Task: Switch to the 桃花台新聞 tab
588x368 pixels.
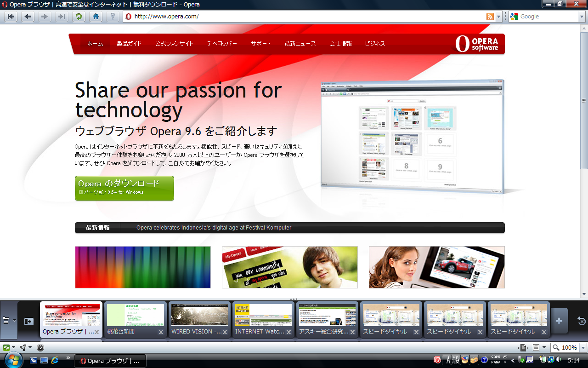Action: click(136, 320)
